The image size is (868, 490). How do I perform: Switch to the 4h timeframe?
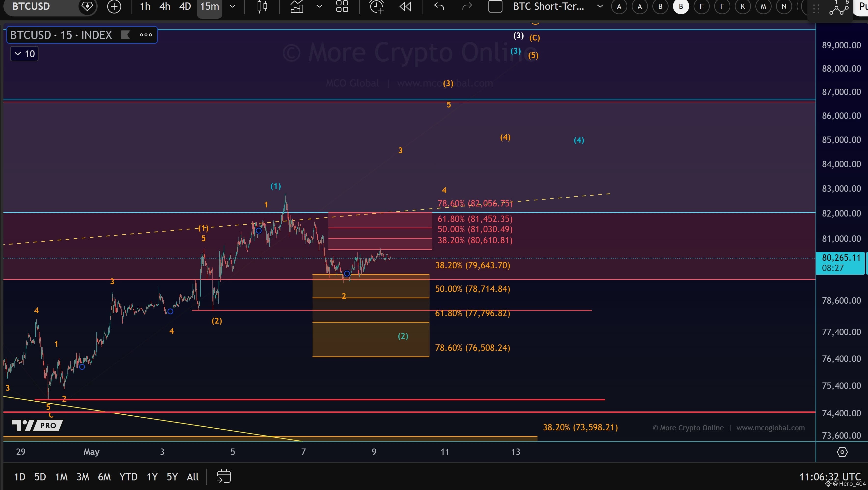point(165,6)
